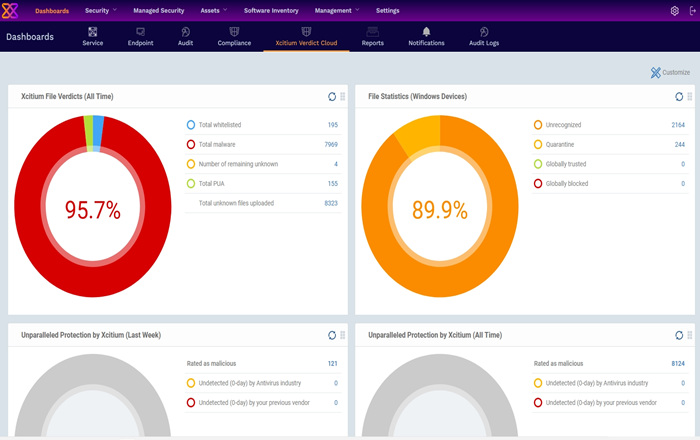Viewport: 700px width, 440px height.
Task: Click Last Week Undetected by your previous vendor label
Action: tap(254, 403)
